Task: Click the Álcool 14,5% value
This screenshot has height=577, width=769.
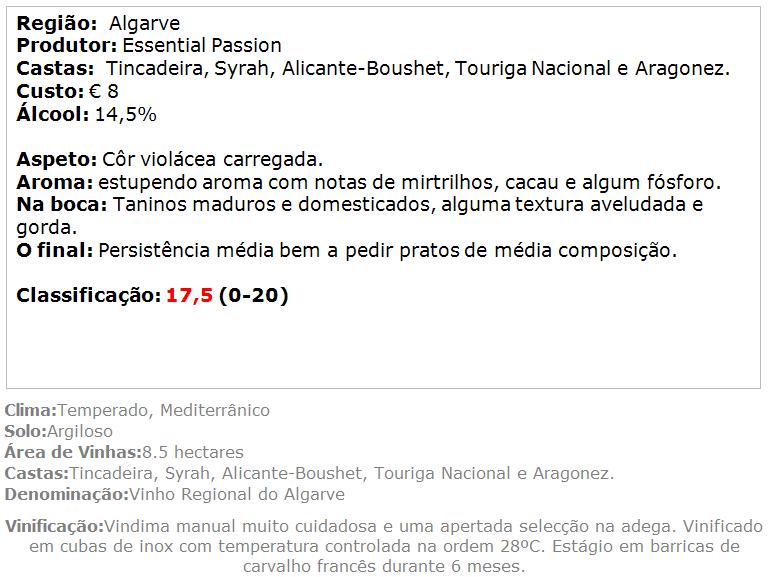Action: tap(86, 114)
